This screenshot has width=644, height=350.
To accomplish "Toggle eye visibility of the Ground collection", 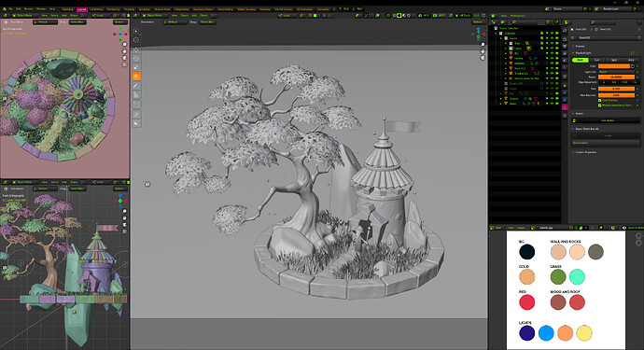I will [552, 99].
